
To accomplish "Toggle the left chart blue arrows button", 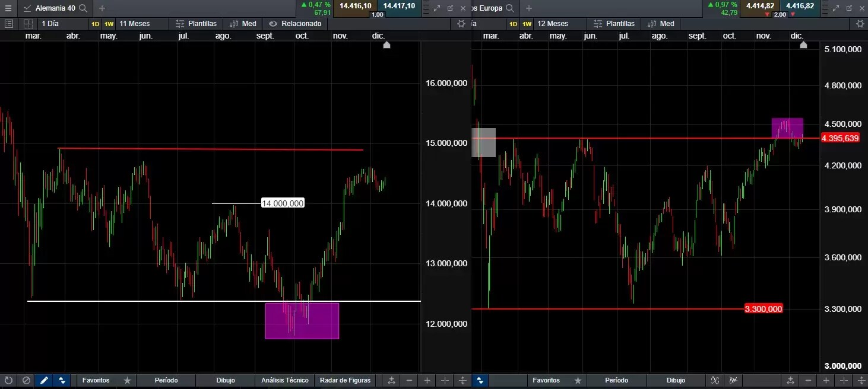I will point(62,380).
